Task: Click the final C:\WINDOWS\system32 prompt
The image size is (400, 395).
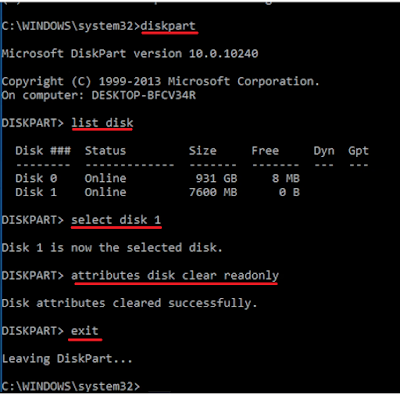Action: [x=71, y=386]
